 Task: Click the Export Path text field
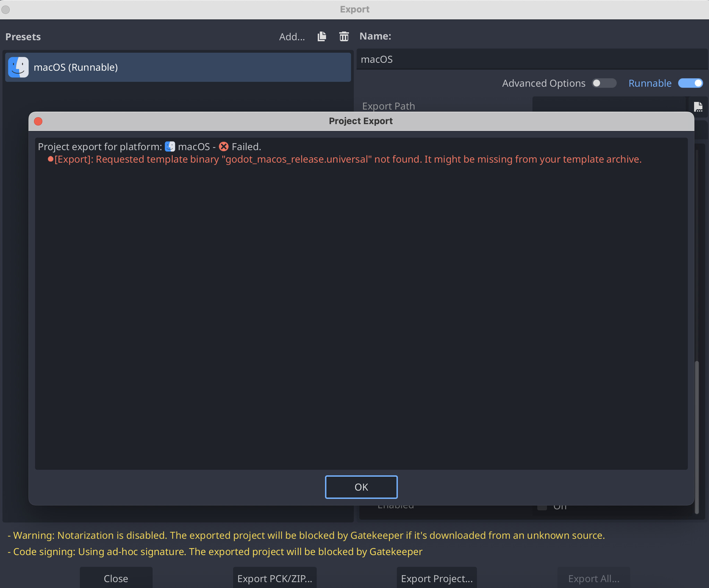(x=609, y=105)
